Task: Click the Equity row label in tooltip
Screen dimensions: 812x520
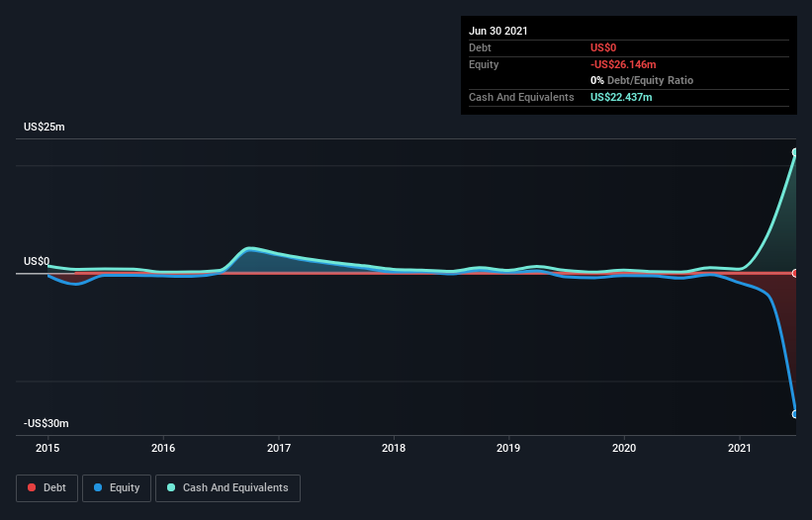Action: (x=484, y=64)
